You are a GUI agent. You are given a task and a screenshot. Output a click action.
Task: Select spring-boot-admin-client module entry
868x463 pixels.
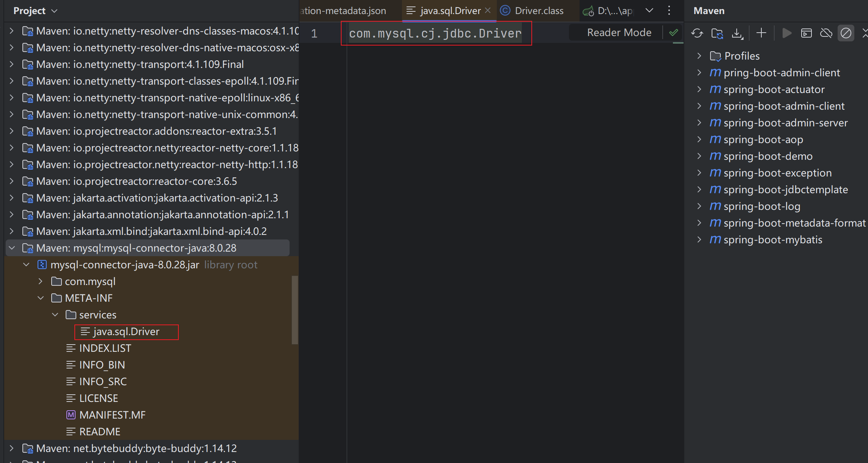pyautogui.click(x=784, y=106)
